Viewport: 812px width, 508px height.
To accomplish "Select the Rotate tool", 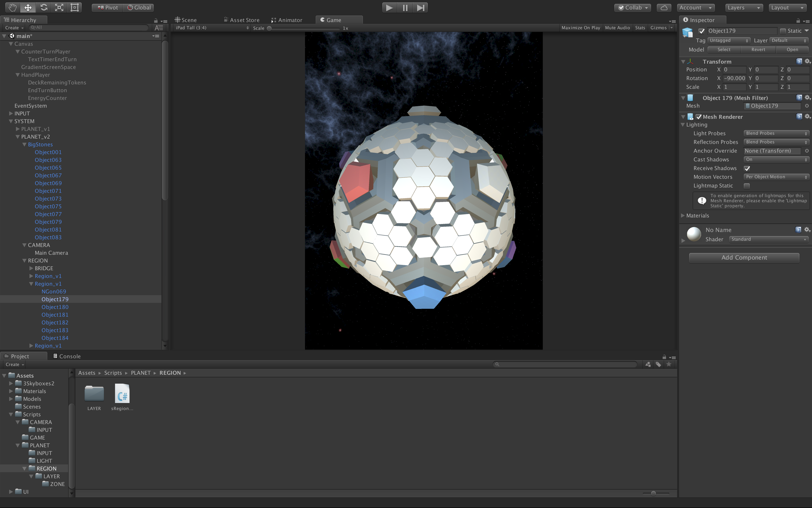I will (43, 7).
